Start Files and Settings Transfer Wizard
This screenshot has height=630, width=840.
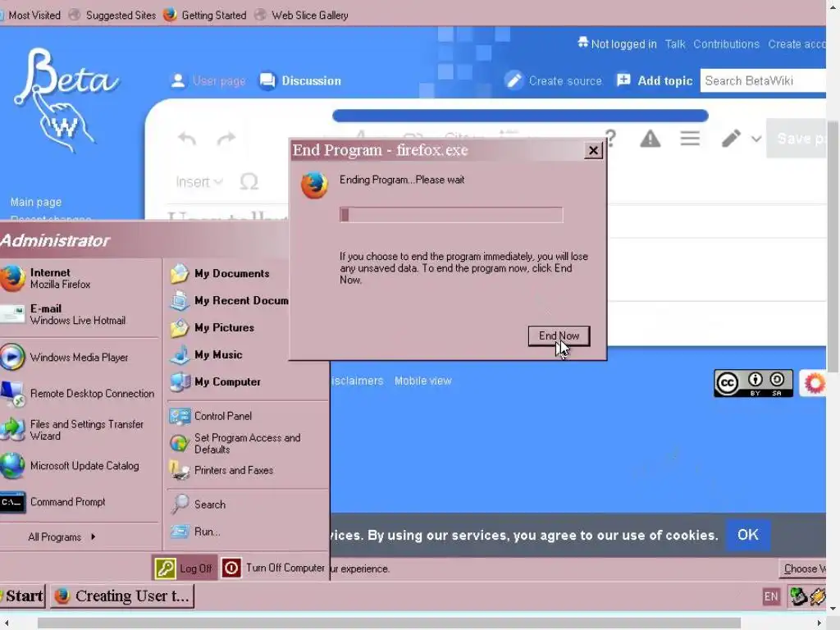72,430
